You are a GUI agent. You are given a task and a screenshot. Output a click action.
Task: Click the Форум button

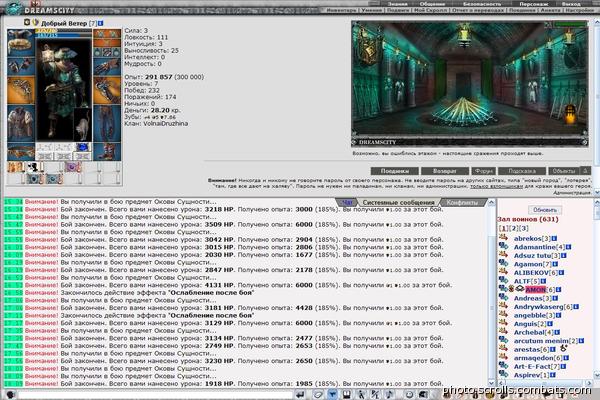tap(483, 171)
